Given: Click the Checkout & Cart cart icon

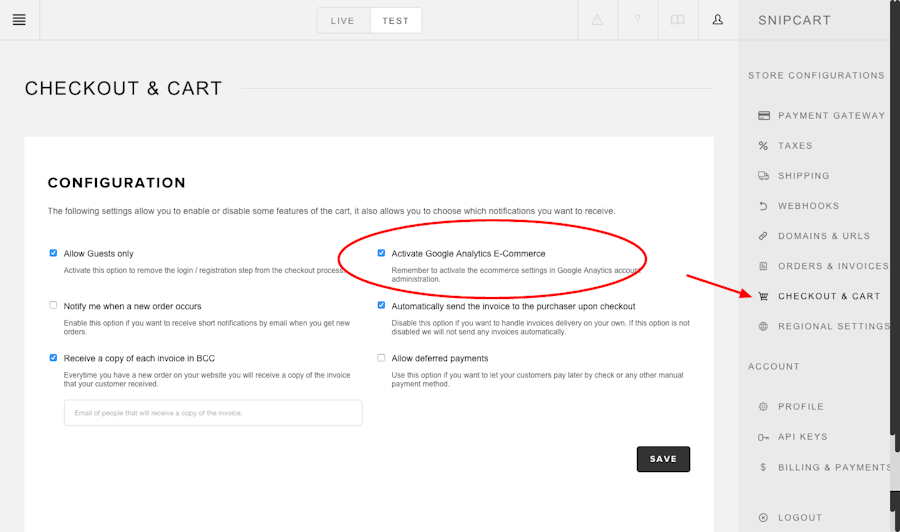Looking at the screenshot, I should click(x=763, y=296).
